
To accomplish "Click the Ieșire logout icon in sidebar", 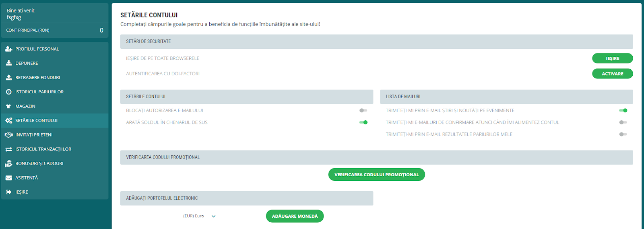I will point(8,192).
